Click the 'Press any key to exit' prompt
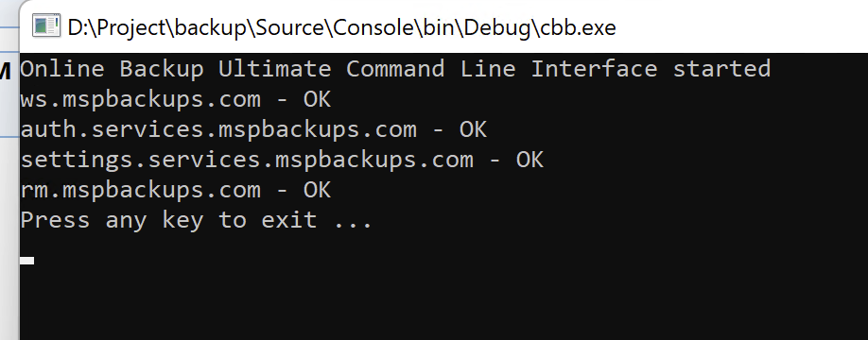The height and width of the screenshot is (340, 868). coord(197,221)
